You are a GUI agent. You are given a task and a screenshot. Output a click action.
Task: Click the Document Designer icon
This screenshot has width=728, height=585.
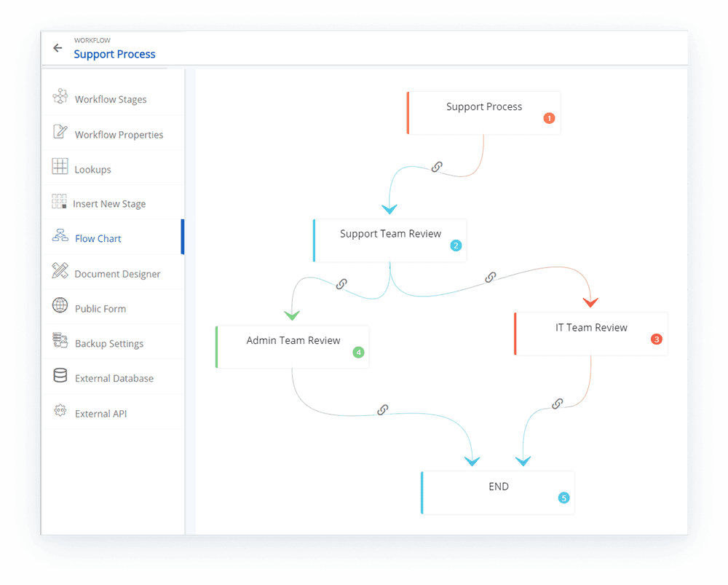[60, 271]
